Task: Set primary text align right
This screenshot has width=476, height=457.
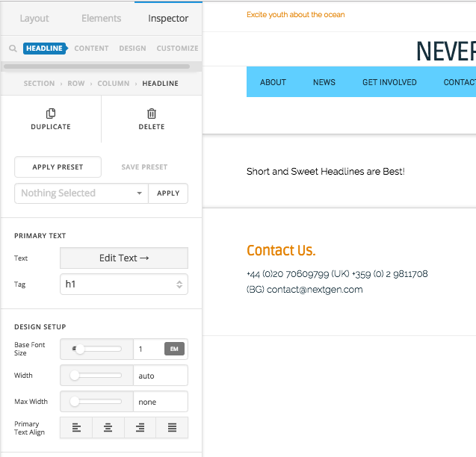Action: (x=140, y=428)
